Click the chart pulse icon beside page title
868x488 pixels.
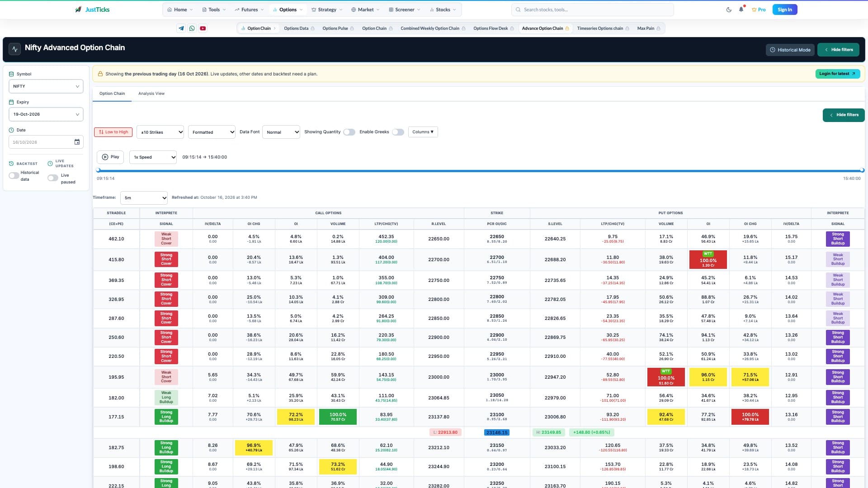point(15,49)
